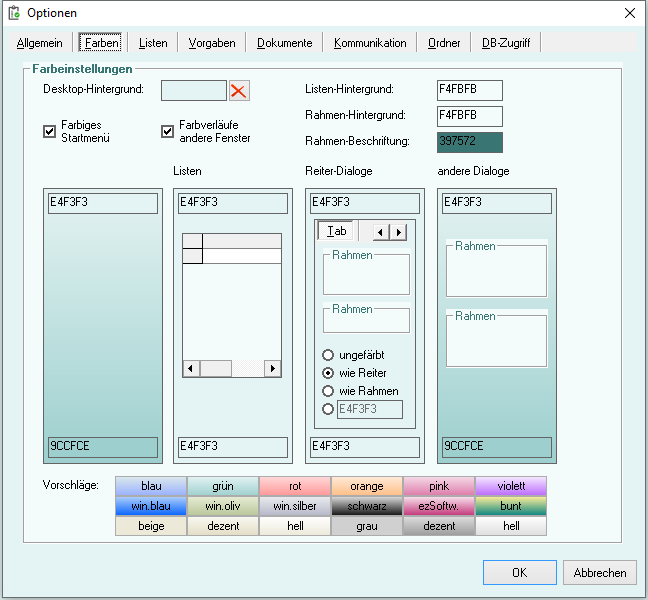Clear desktop background with red X icon
The width and height of the screenshot is (648, 600).
point(239,90)
